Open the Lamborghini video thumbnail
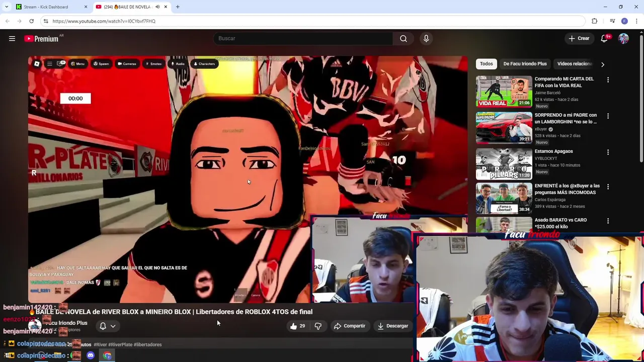Viewport: 644px width, 362px height. tap(504, 127)
